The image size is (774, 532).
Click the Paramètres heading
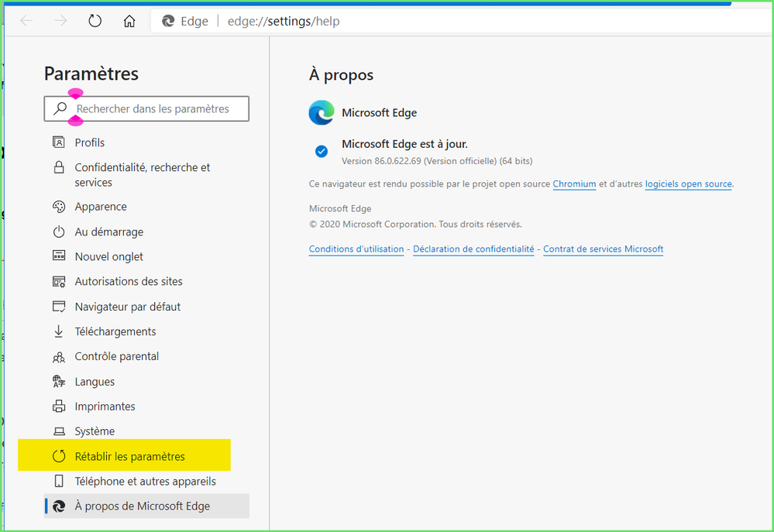91,74
